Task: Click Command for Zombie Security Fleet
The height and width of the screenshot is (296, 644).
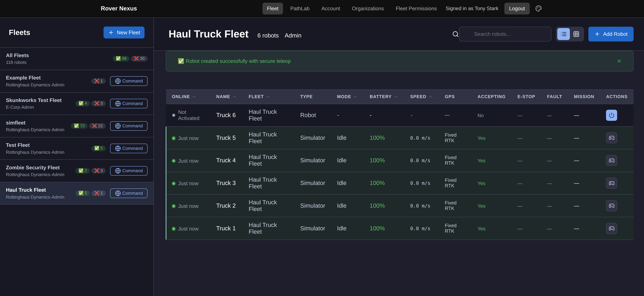Action: point(129,171)
